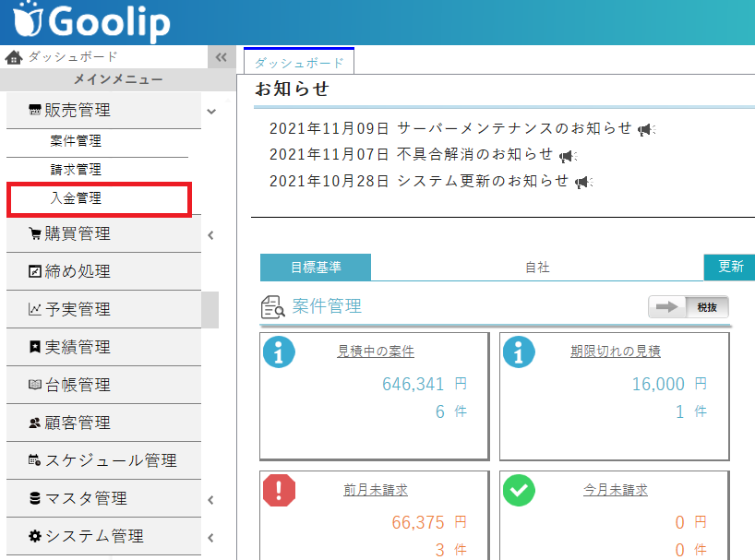Viewport: 755px width, 560px height.
Task: Click the マスタ管理 database icon
Action: 35,498
